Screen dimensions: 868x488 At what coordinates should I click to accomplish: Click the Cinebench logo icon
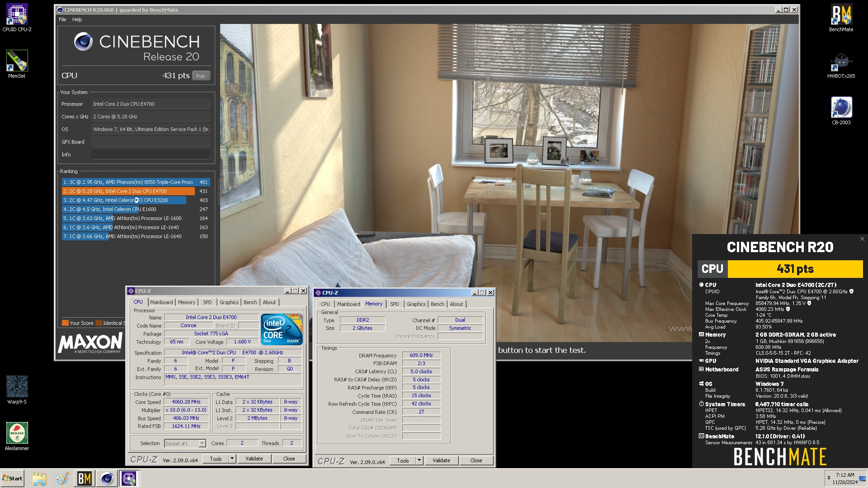click(x=83, y=42)
